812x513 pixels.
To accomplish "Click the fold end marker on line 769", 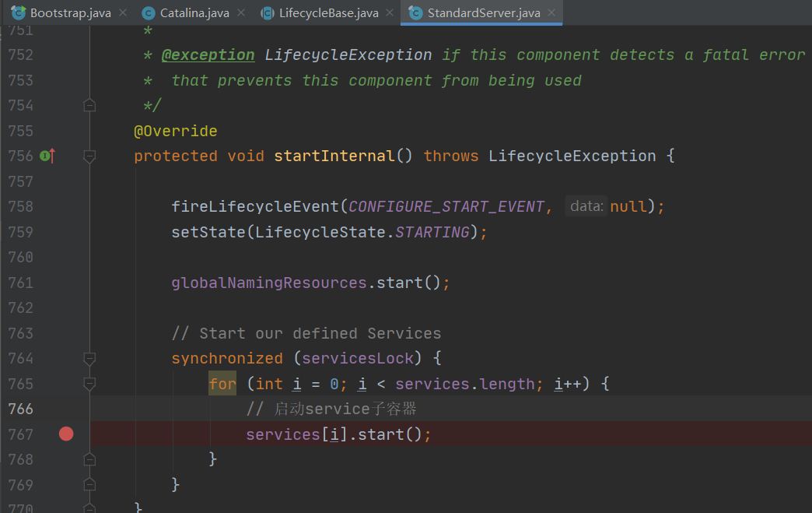I will (89, 484).
